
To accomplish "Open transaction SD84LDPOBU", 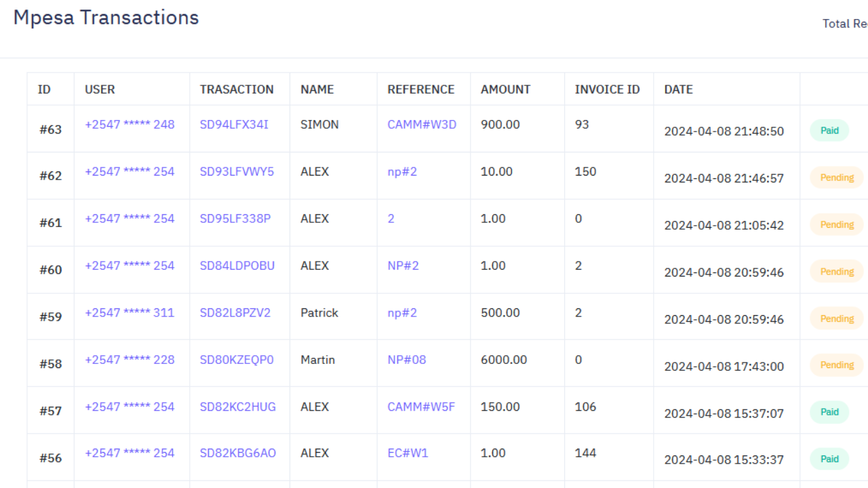I will [x=237, y=266].
